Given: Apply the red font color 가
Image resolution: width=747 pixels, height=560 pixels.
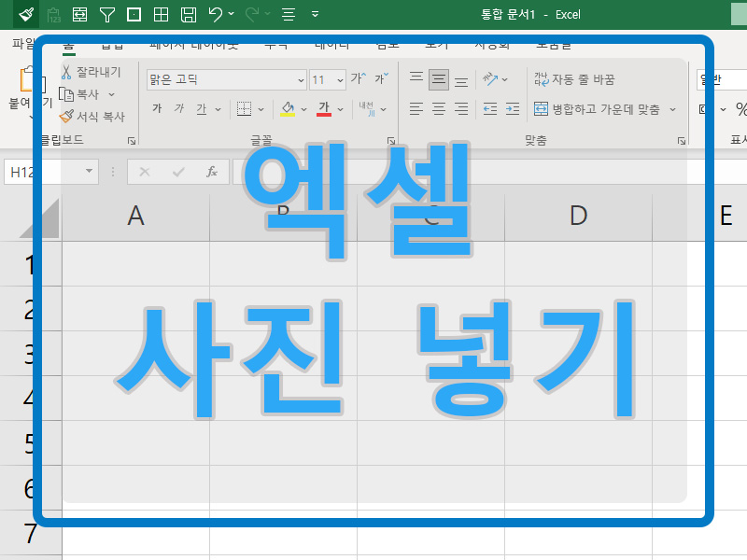Looking at the screenshot, I should pos(324,109).
